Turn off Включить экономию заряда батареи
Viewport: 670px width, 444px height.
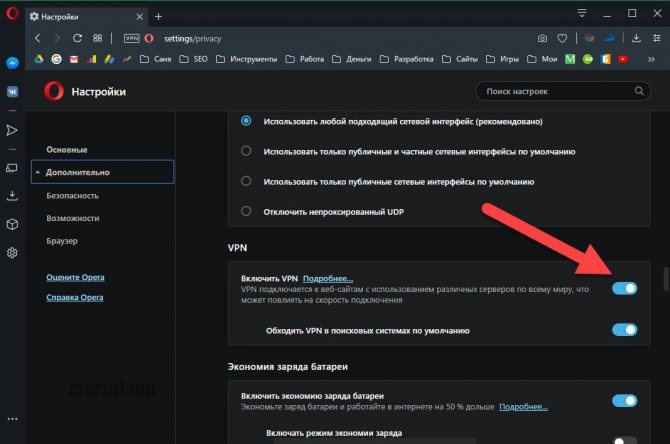tap(624, 401)
